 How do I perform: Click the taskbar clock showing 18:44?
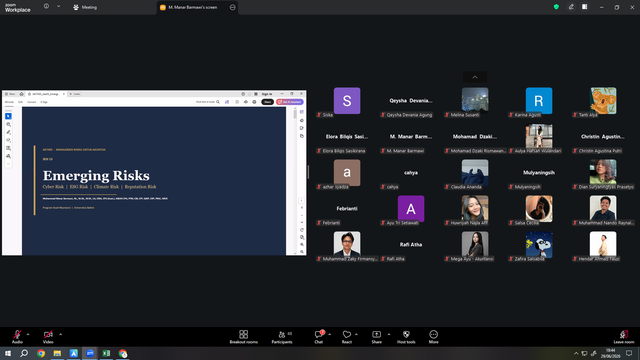tap(611, 353)
